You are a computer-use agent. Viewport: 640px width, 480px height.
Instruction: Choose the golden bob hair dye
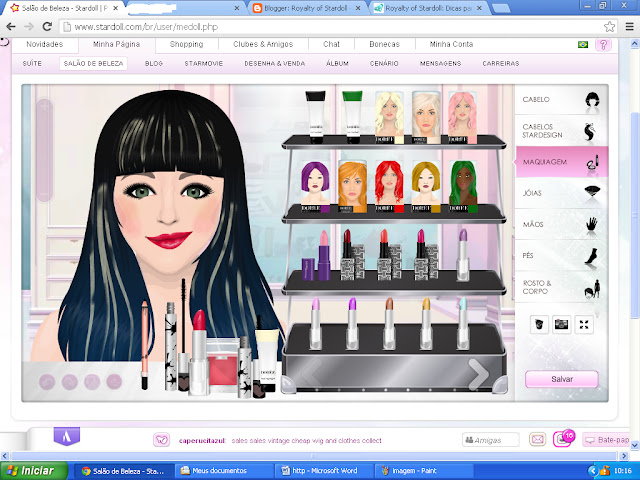[426, 187]
